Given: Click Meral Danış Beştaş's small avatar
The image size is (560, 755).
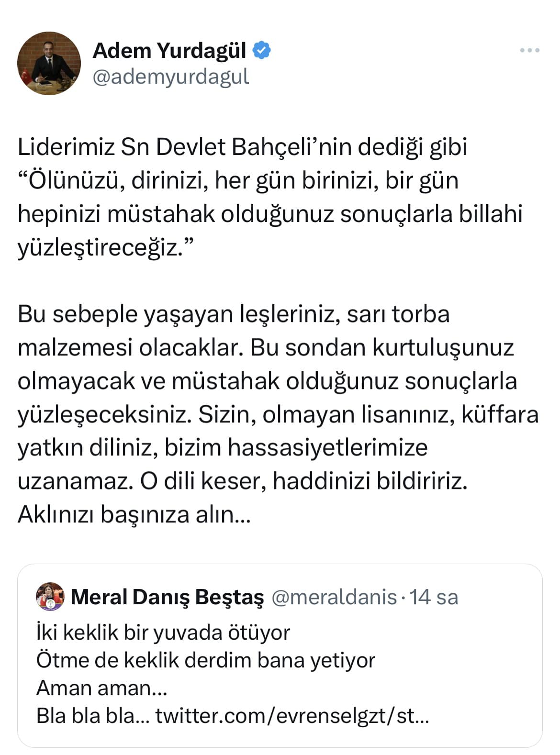Looking at the screenshot, I should pyautogui.click(x=50, y=597).
